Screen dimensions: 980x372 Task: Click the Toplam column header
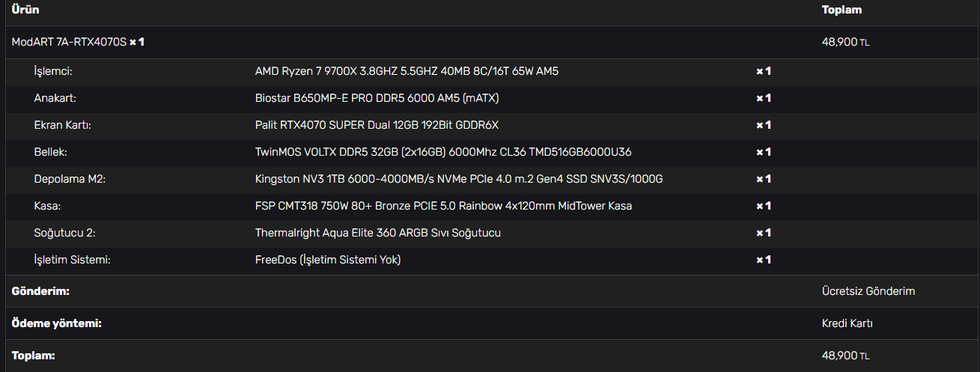pyautogui.click(x=841, y=10)
